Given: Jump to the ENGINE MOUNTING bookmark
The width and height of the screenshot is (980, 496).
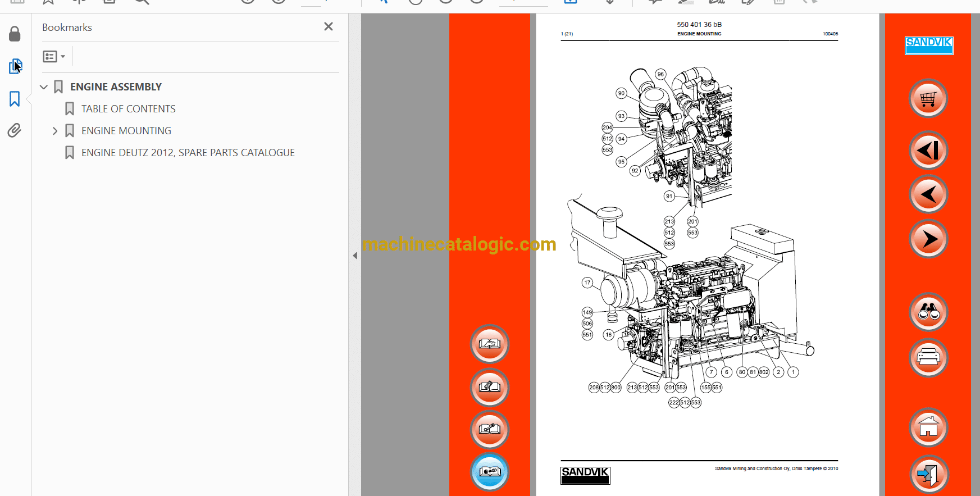Looking at the screenshot, I should coord(126,131).
